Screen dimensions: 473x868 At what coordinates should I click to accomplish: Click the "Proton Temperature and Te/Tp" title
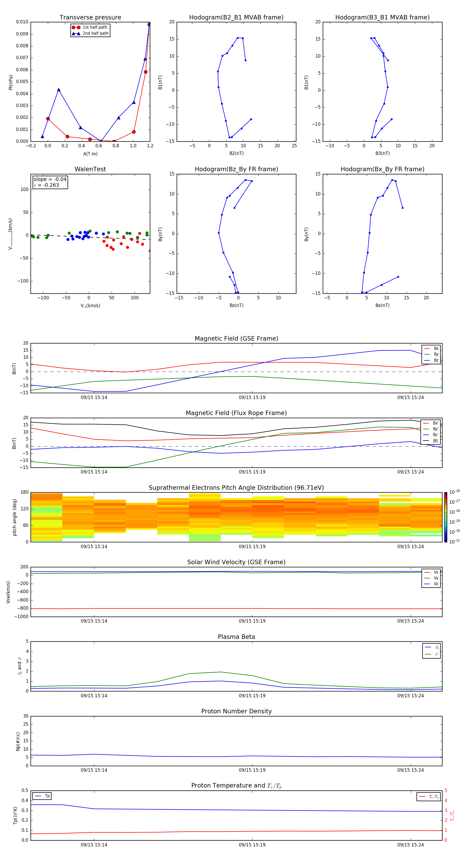click(236, 786)
